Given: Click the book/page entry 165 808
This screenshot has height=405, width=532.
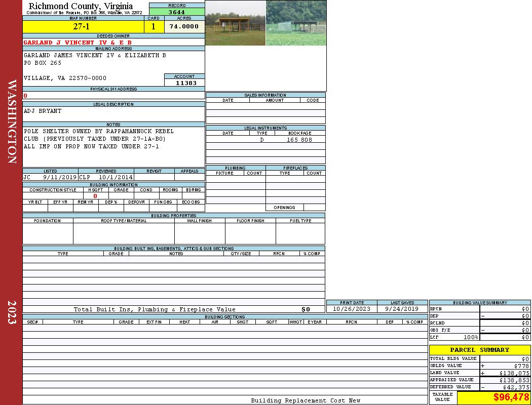Looking at the screenshot, I should click(299, 140).
